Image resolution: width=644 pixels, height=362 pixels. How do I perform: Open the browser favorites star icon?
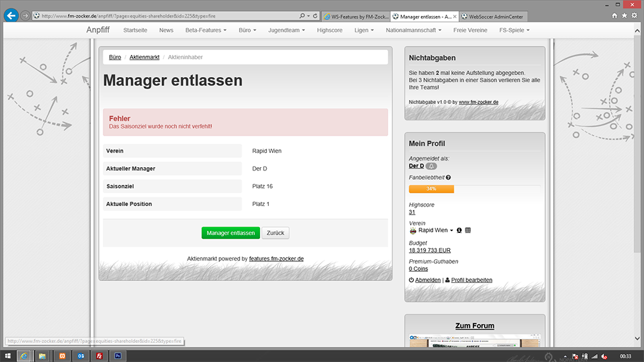click(624, 15)
